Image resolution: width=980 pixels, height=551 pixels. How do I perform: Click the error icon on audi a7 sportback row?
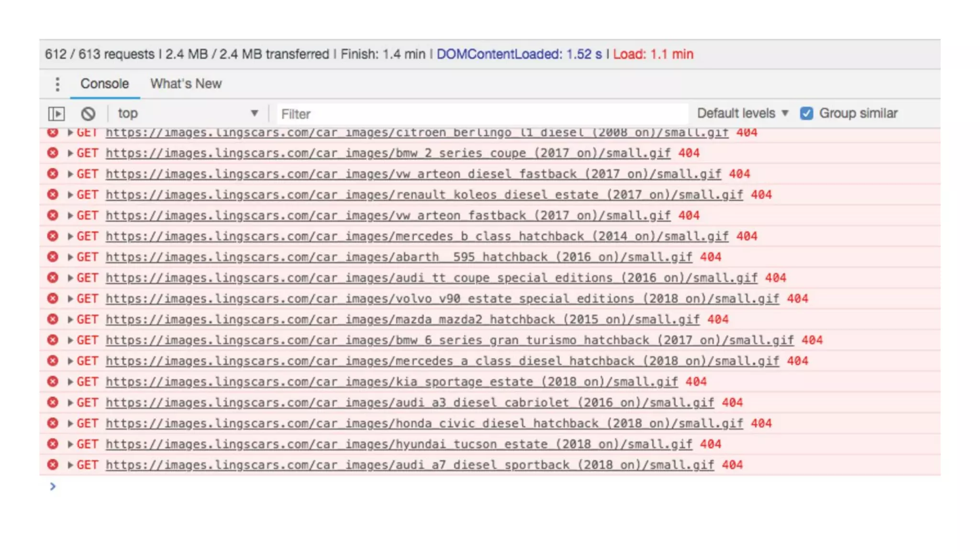click(53, 465)
